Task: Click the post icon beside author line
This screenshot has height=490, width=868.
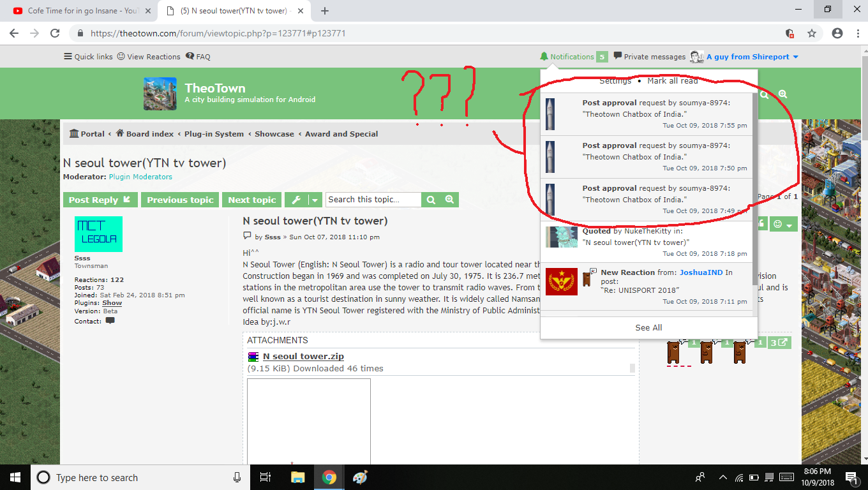Action: [x=247, y=236]
